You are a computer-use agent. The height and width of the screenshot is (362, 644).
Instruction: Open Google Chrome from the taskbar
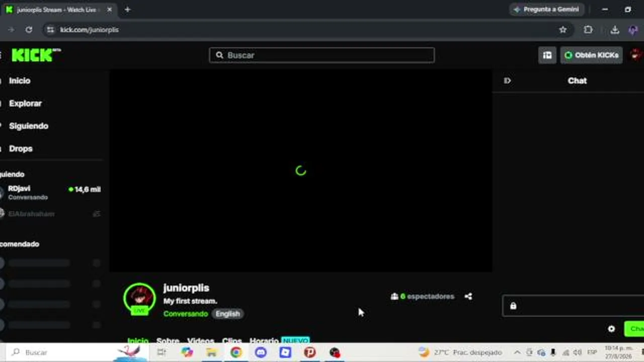[236, 352]
